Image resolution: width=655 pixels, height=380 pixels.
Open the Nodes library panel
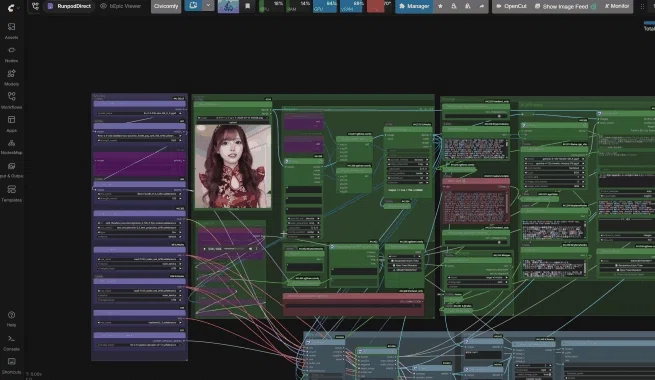point(11,54)
